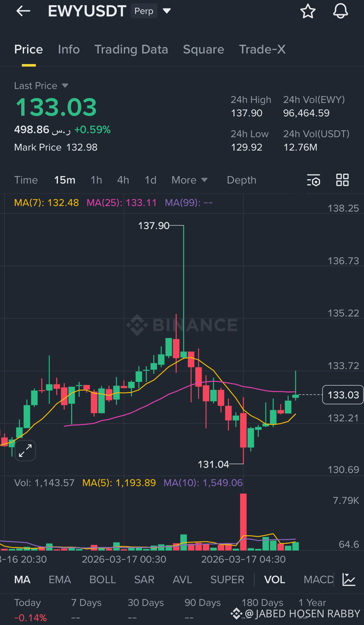Image resolution: width=364 pixels, height=625 pixels.
Task: Open the indicator chart icon next to MACD
Action: pyautogui.click(x=349, y=579)
